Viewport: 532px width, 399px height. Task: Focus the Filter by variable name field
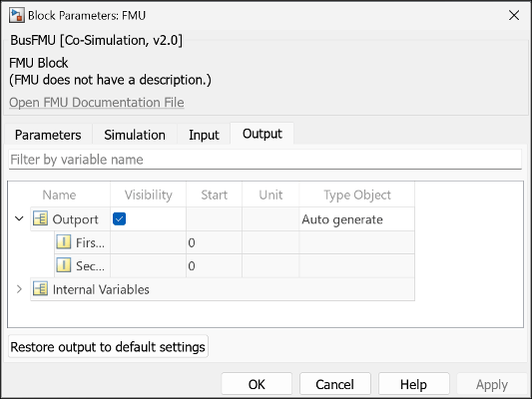coord(265,160)
